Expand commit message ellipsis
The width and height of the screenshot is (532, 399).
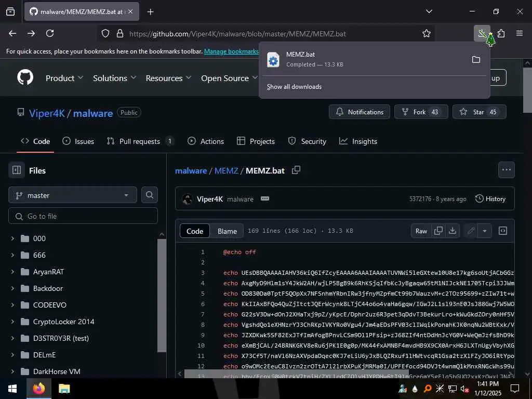[x=265, y=198]
